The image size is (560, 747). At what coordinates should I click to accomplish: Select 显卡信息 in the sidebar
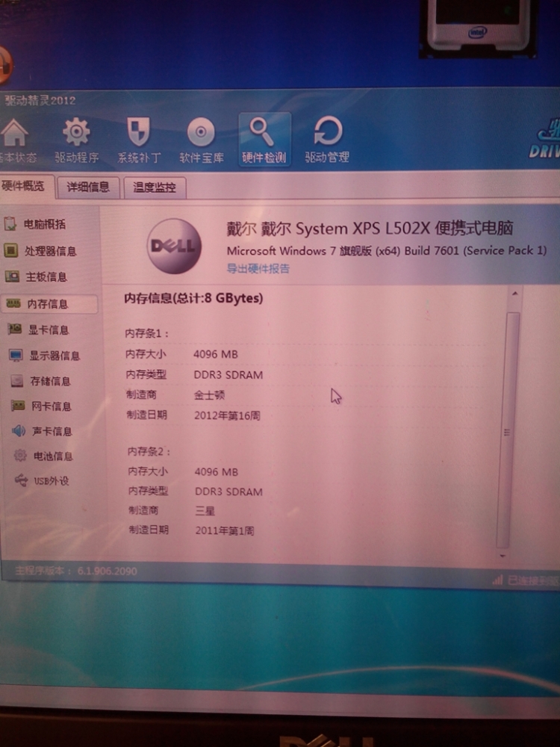[x=39, y=329]
